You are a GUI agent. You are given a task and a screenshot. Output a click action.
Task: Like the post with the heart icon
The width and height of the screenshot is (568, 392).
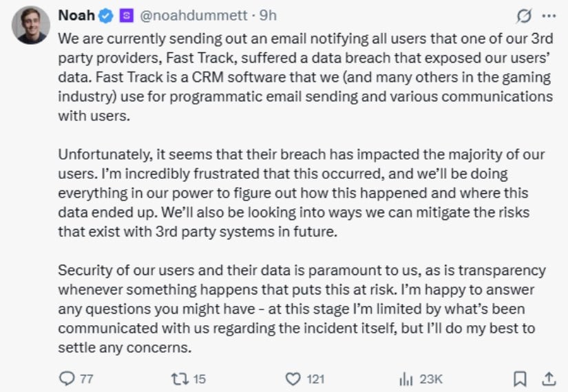coord(293,378)
